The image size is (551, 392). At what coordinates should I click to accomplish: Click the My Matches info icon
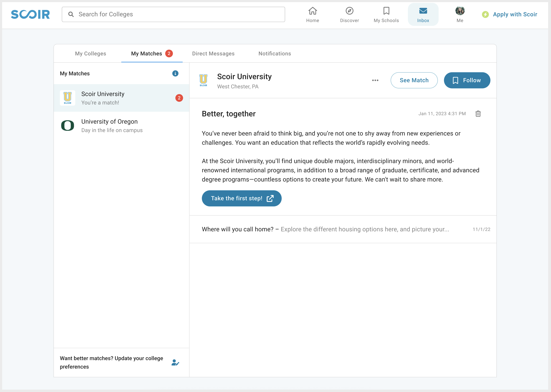point(175,73)
